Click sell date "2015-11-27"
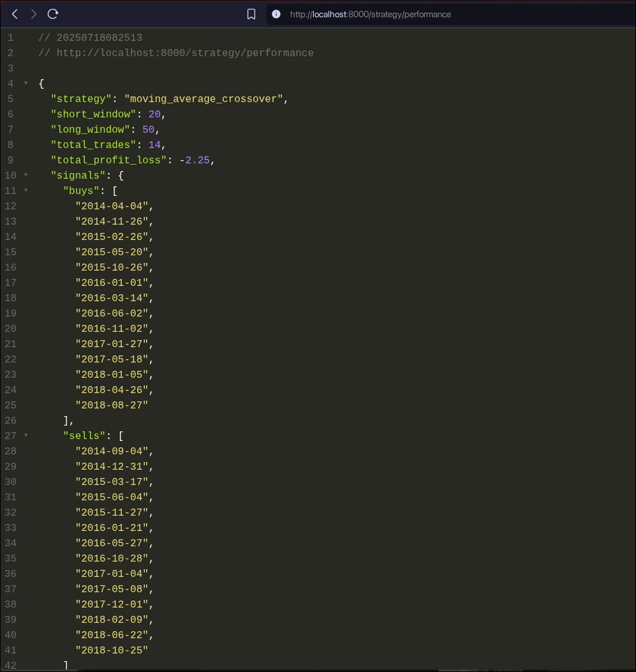636x672 pixels. [112, 512]
